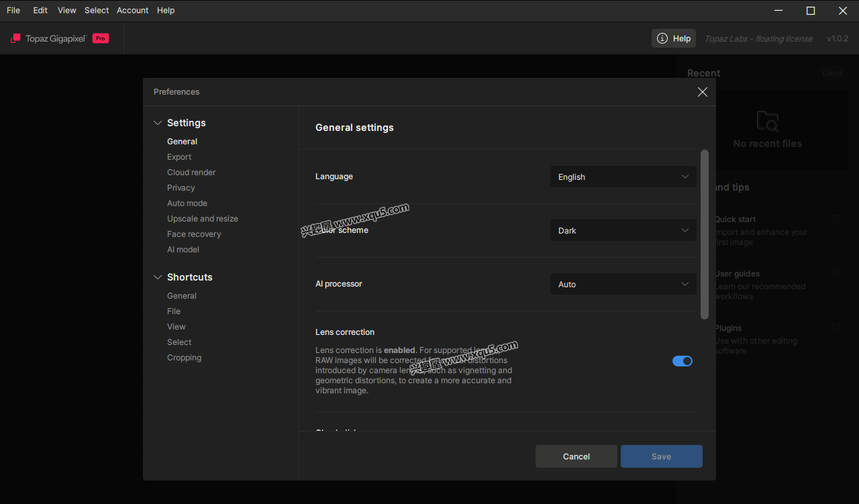Click the preferences panel vertical scrollbar

pos(704,235)
